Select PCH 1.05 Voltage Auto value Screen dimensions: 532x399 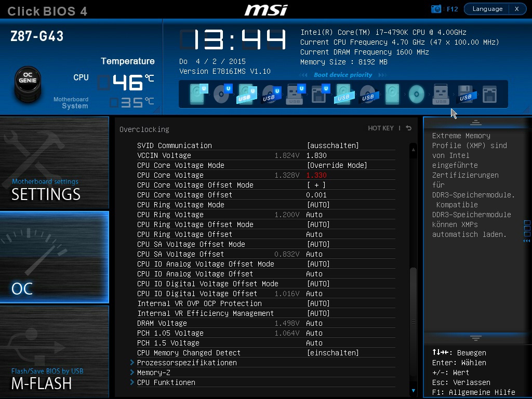click(314, 333)
